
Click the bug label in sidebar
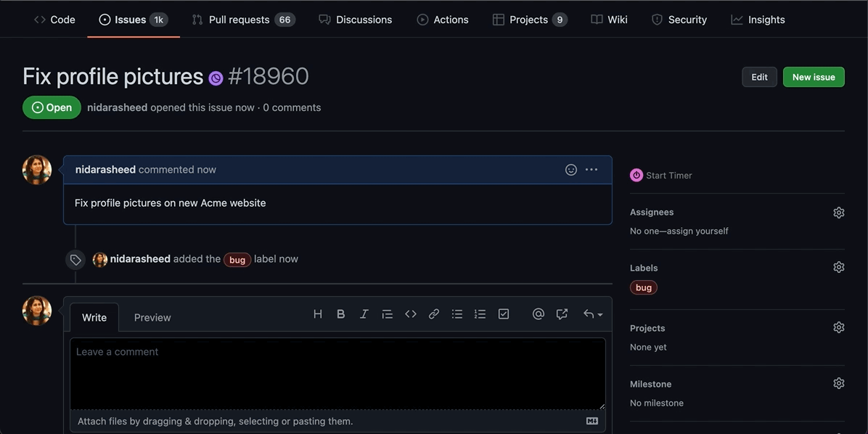click(x=644, y=287)
